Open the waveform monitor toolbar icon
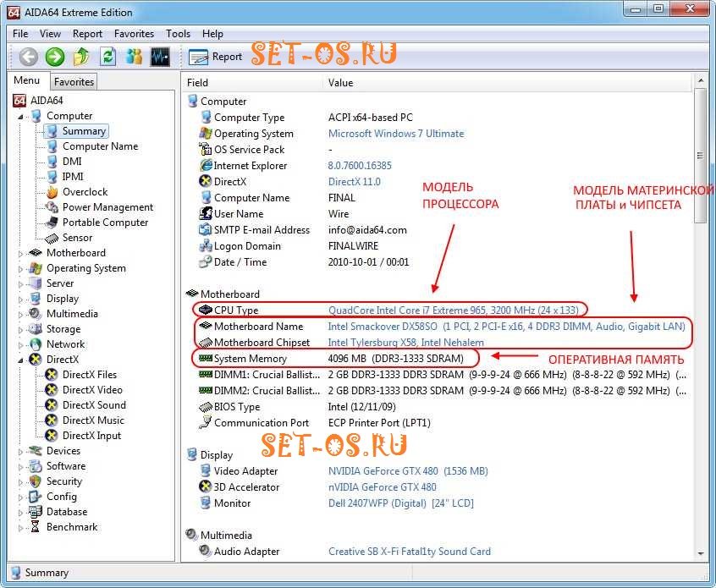 (x=160, y=57)
